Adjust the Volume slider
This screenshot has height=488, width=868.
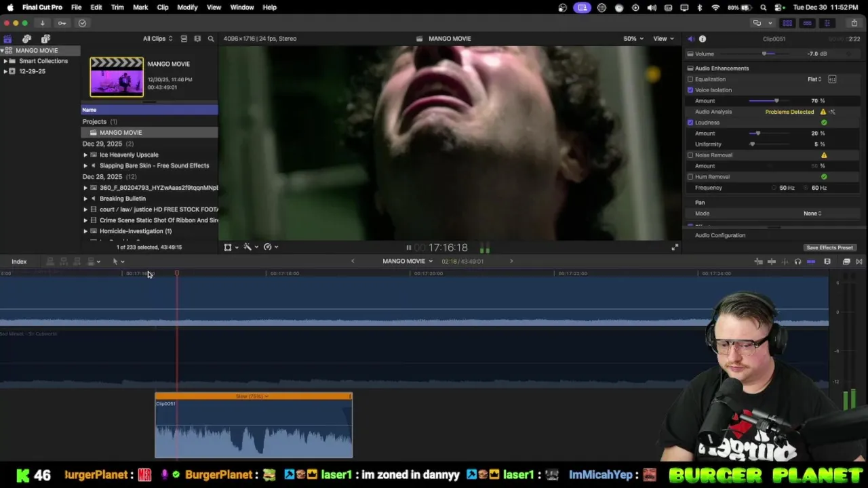(764, 54)
